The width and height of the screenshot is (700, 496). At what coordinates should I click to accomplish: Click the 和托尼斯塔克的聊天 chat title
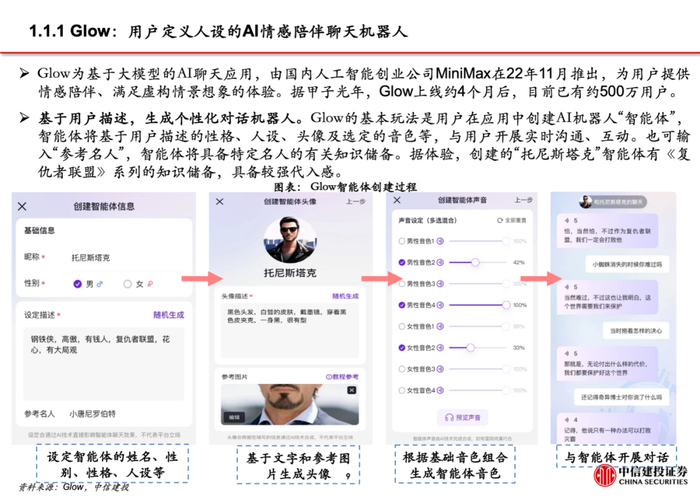click(618, 202)
